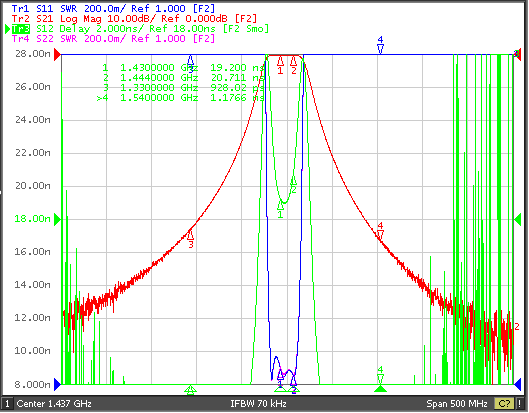Click the IFBW 70 kHz readout

click(258, 404)
